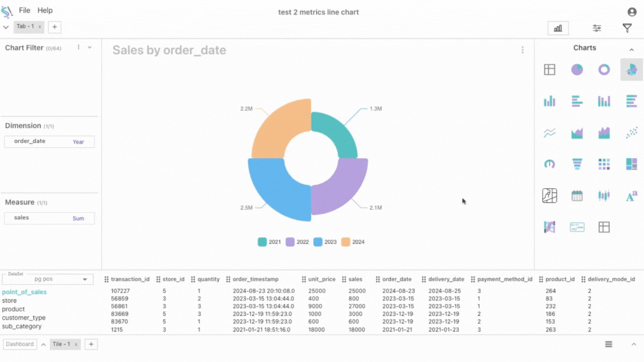
Task: Expand the Chart Filter section chevron
Action: [89, 47]
